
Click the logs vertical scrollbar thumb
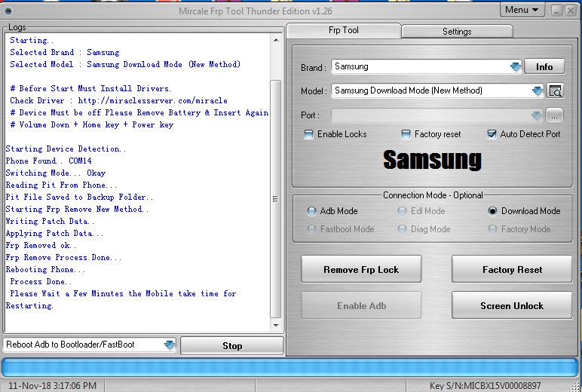coord(275,199)
